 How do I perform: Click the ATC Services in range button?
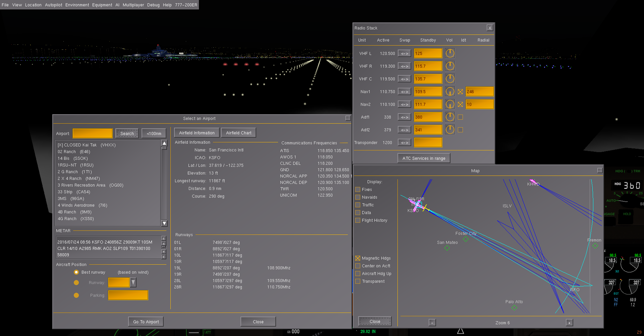click(x=424, y=158)
